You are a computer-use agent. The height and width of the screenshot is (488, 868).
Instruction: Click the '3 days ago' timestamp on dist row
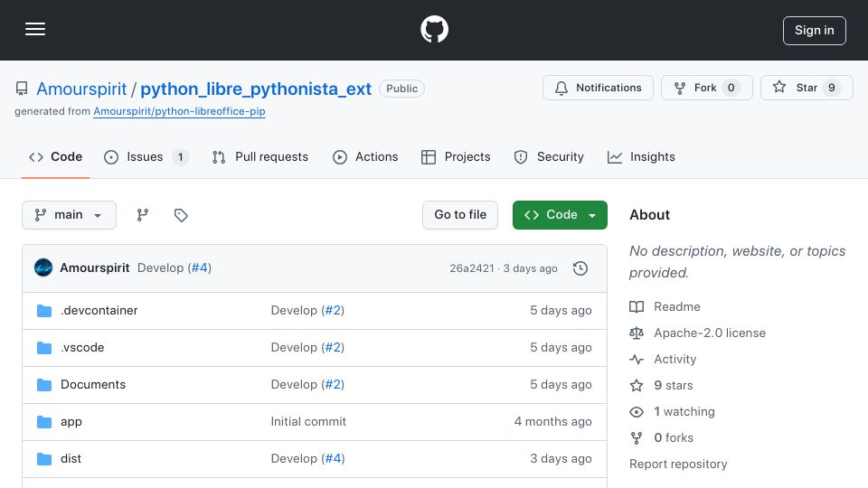(561, 459)
